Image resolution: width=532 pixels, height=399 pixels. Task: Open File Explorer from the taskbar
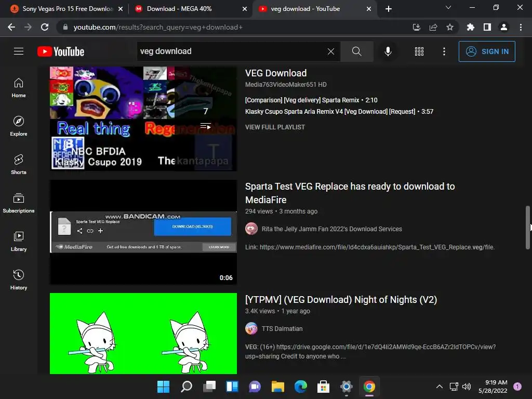[x=277, y=387]
